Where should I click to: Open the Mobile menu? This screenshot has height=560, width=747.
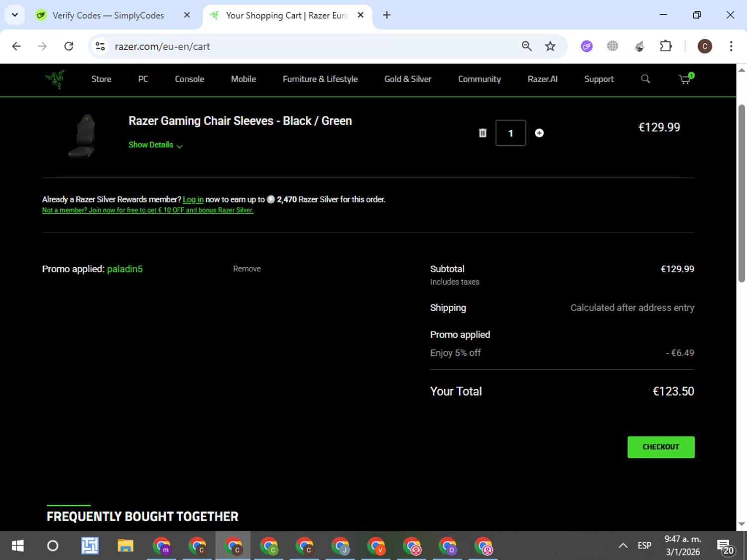[x=244, y=79]
